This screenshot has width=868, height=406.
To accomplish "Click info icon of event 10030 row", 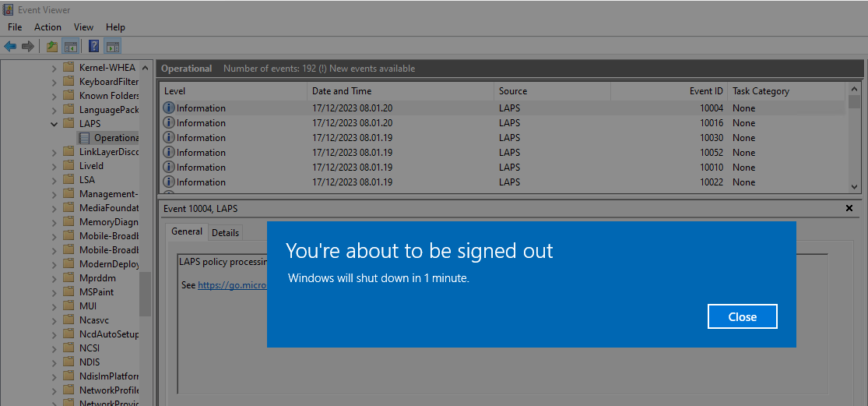I will coord(169,137).
